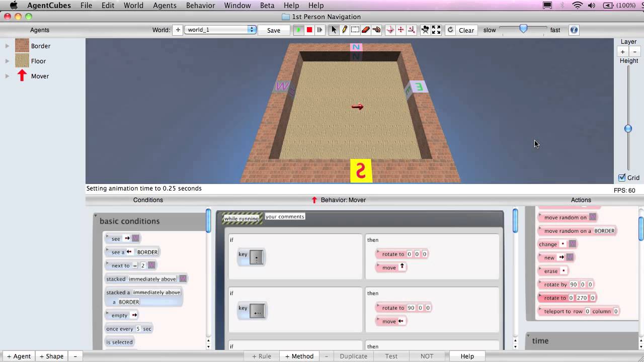Click the volume icon in menu bar

[x=592, y=6]
